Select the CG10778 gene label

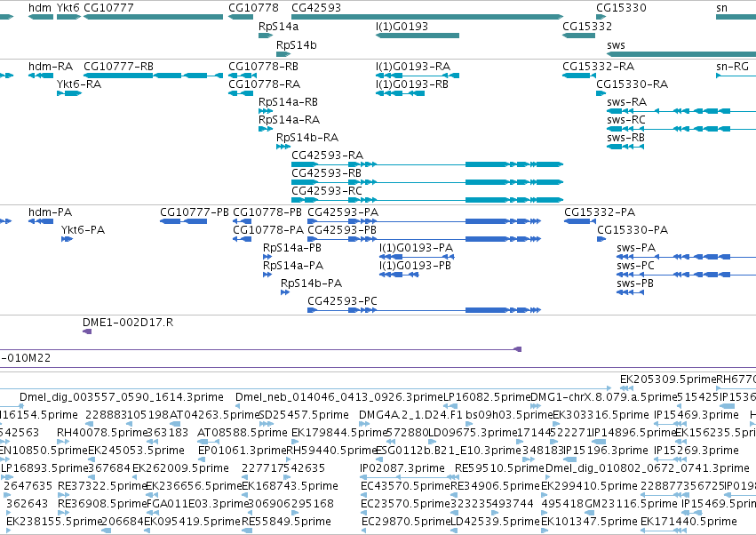[x=253, y=8]
